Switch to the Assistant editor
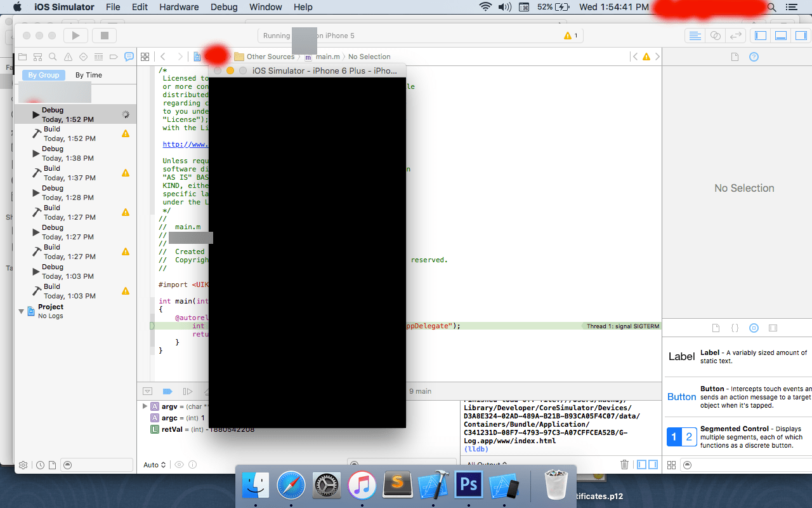 pyautogui.click(x=716, y=36)
